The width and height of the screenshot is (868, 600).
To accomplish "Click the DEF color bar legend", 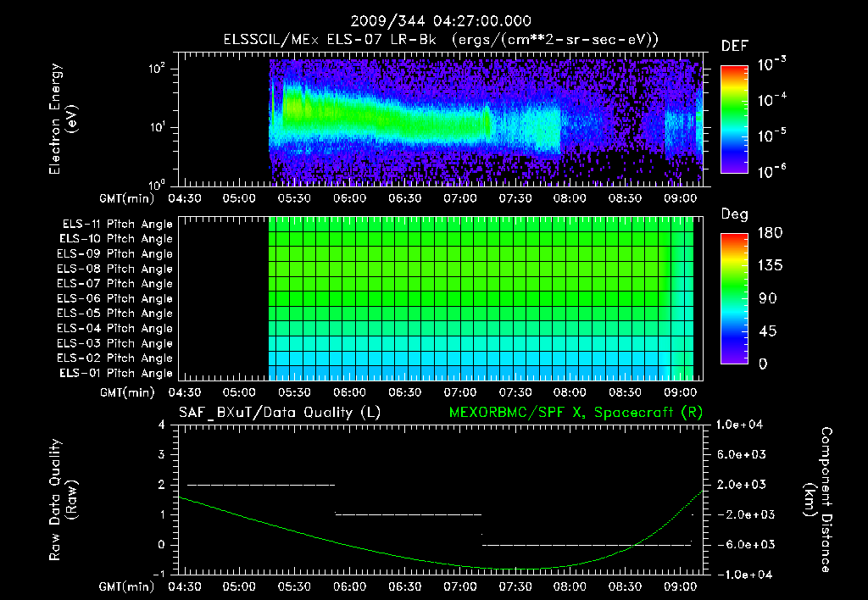I will click(734, 119).
